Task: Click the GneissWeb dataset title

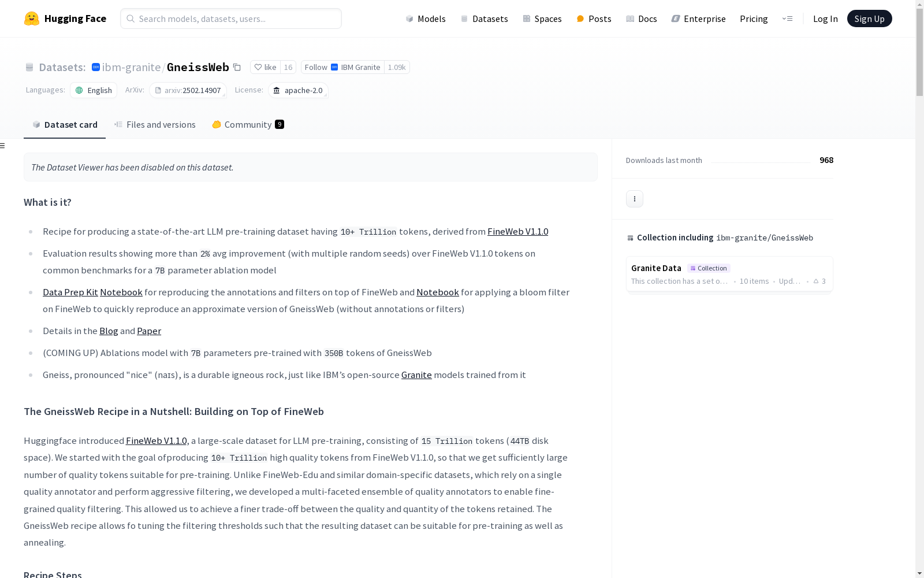Action: coord(198,67)
